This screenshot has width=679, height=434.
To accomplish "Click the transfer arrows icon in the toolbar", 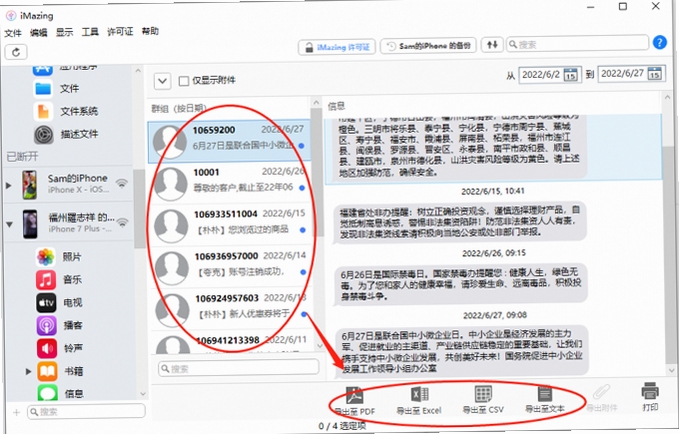I will [492, 45].
